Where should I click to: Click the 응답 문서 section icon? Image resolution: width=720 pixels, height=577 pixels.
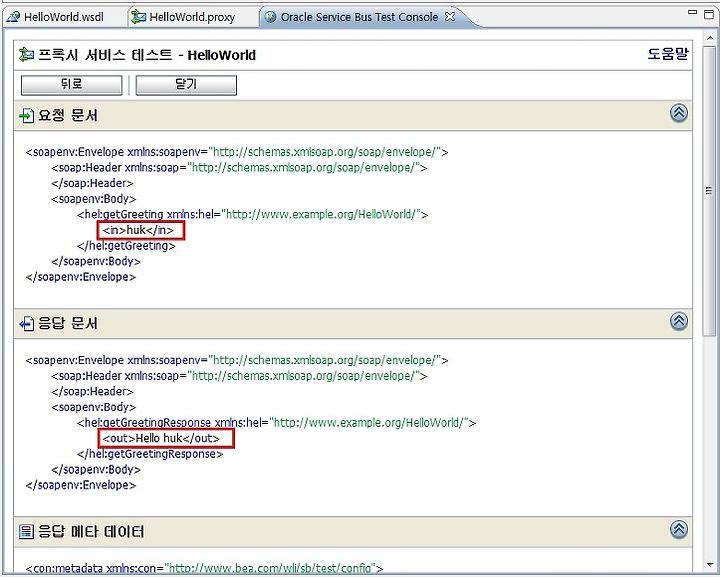[27, 324]
